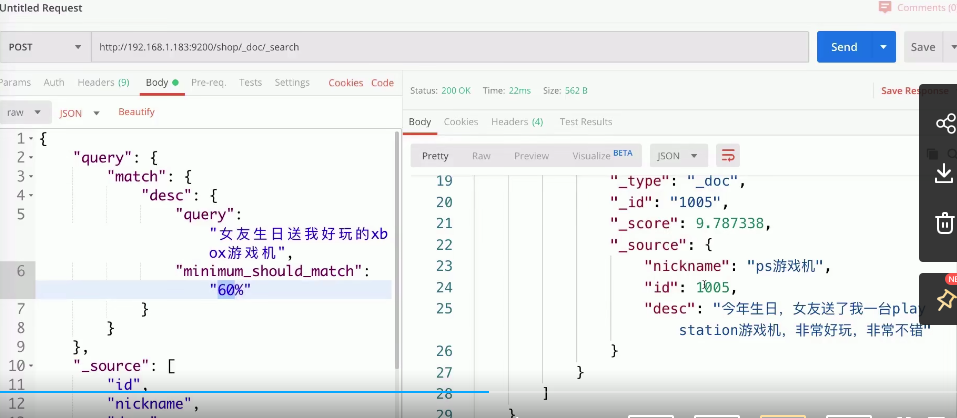Click the Send button
The width and height of the screenshot is (957, 418).
tap(844, 47)
